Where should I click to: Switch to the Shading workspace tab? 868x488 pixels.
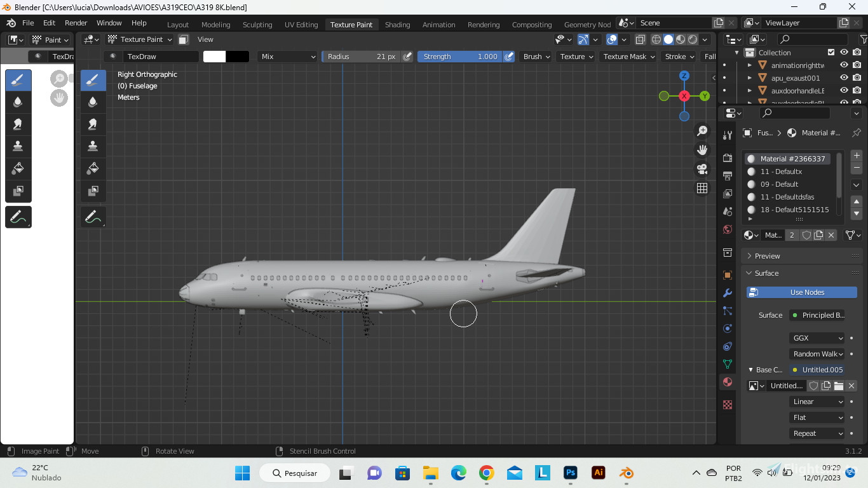coord(397,25)
